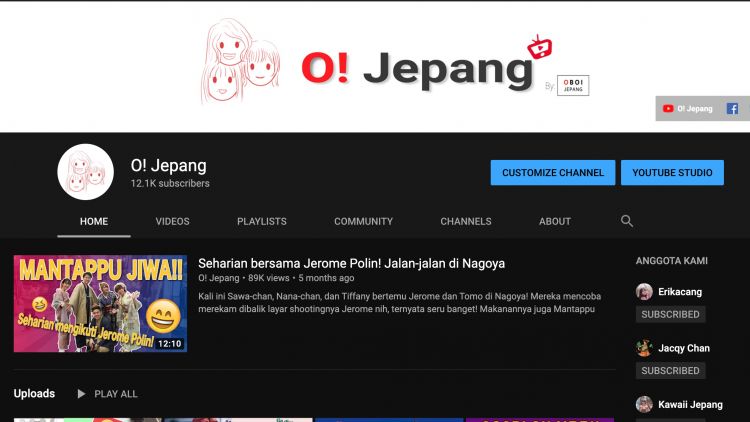The width and height of the screenshot is (750, 422).
Task: Open Kawaii Jepang's channel avatar
Action: pos(644,404)
